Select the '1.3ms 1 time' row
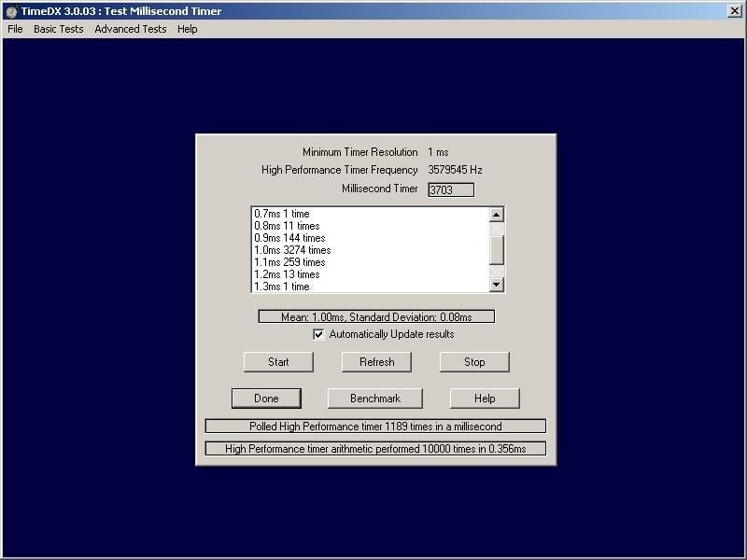The height and width of the screenshot is (560, 747). click(370, 287)
